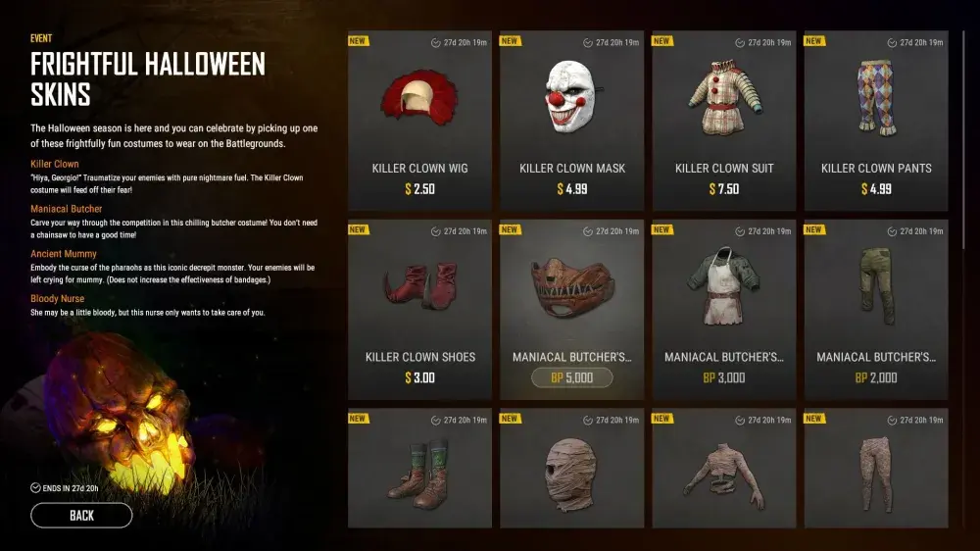Screen dimensions: 980x551
Task: Select Maniacal Butcher's pants for BP 2,000
Action: (875, 310)
